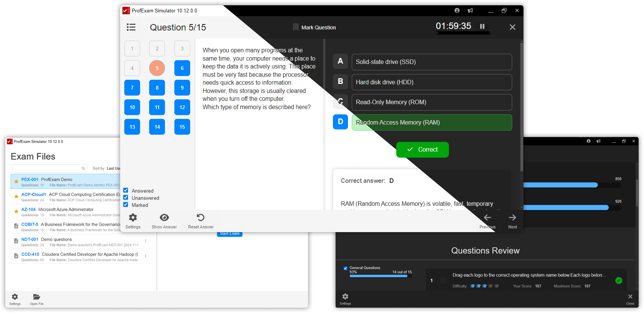
Task: Jump to question 15 tile
Action: pos(182,127)
